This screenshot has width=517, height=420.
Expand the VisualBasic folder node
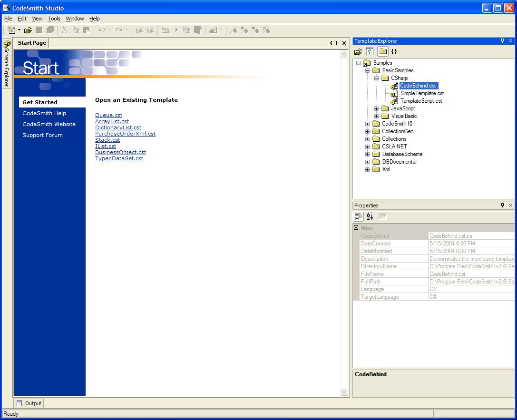point(376,116)
